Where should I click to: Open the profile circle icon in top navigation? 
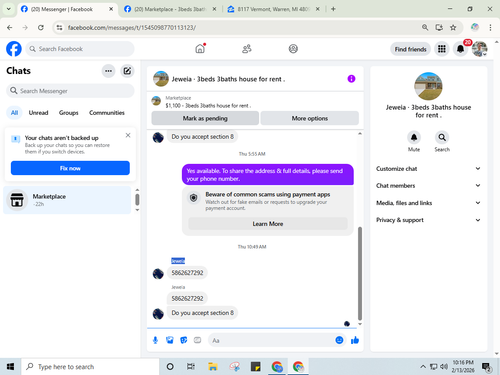293,49
